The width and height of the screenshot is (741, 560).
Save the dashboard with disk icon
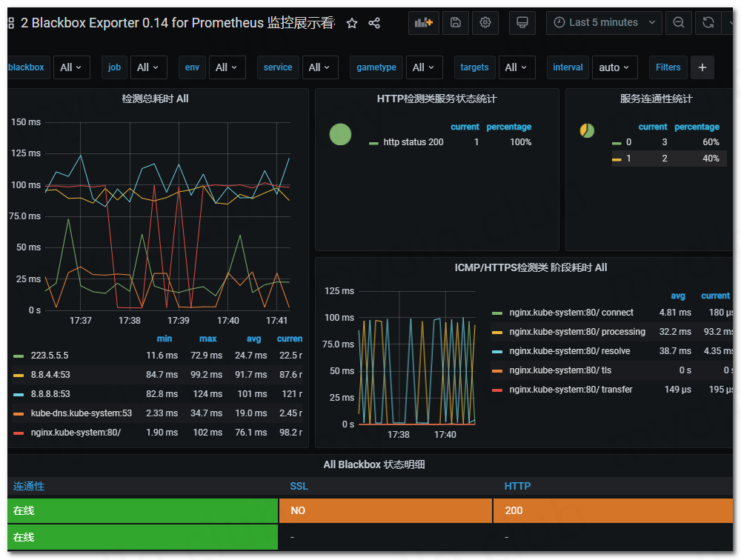pos(456,23)
